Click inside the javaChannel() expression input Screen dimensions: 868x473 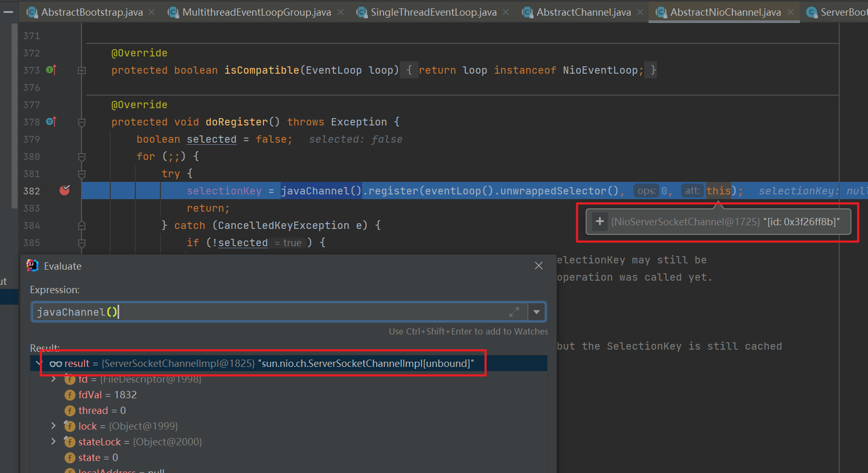click(x=261, y=312)
